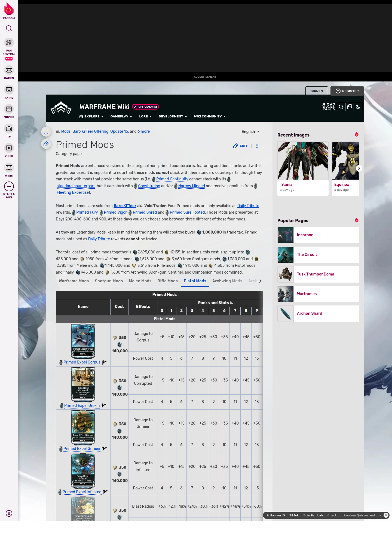This screenshot has height=545, width=392.
Task: Switch to Warframe Mods tab
Action: point(74,281)
